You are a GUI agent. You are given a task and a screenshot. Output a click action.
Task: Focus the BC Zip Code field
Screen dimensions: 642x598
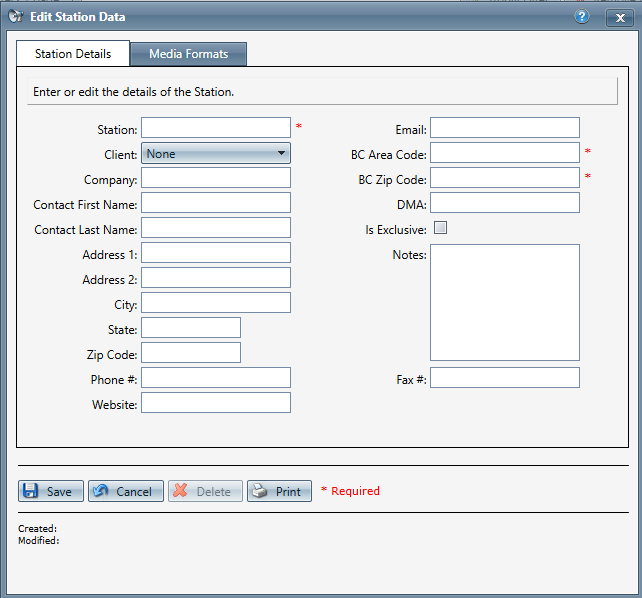click(505, 178)
